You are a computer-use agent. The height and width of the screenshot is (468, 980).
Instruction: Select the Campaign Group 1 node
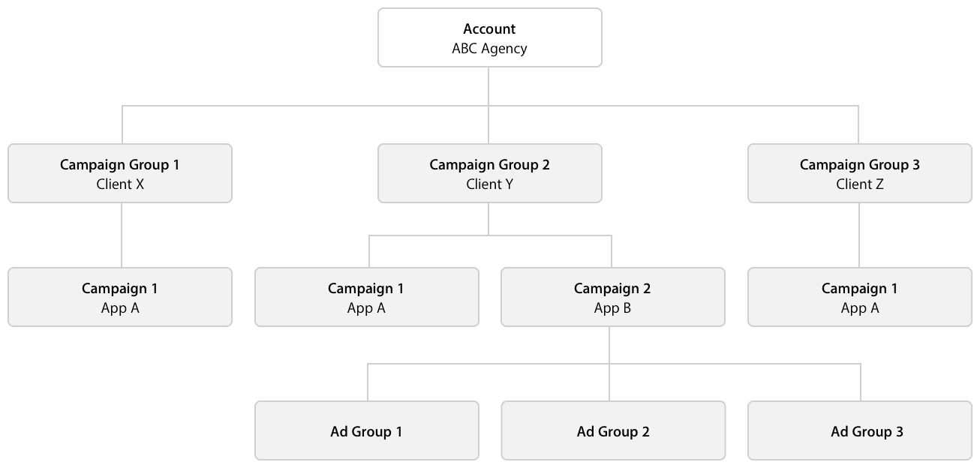pyautogui.click(x=120, y=173)
